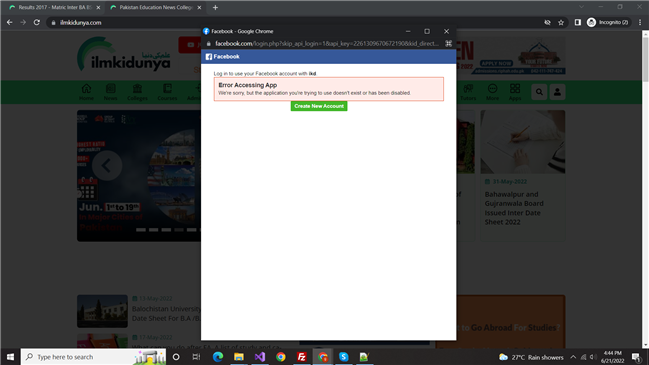Click the tracking protection eye icon
Image resolution: width=649 pixels, height=365 pixels.
pos(547,22)
